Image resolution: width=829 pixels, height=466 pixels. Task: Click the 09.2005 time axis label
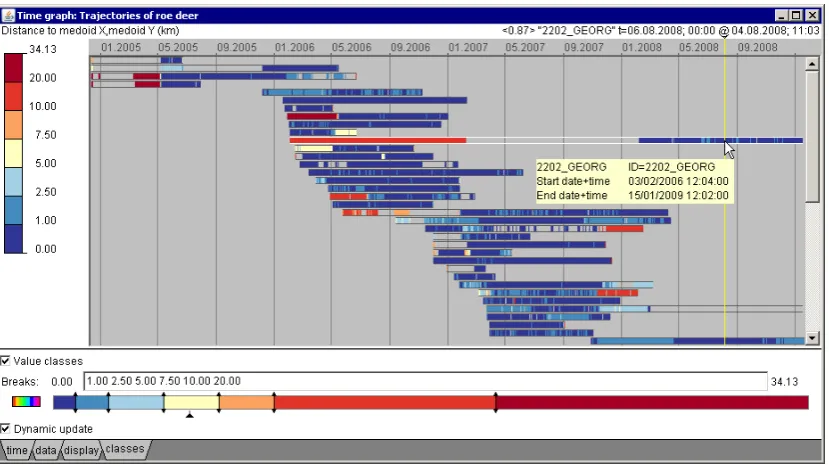coord(236,48)
